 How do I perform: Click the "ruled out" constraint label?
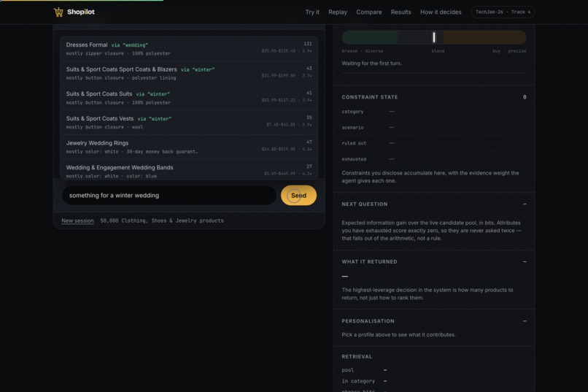(354, 143)
